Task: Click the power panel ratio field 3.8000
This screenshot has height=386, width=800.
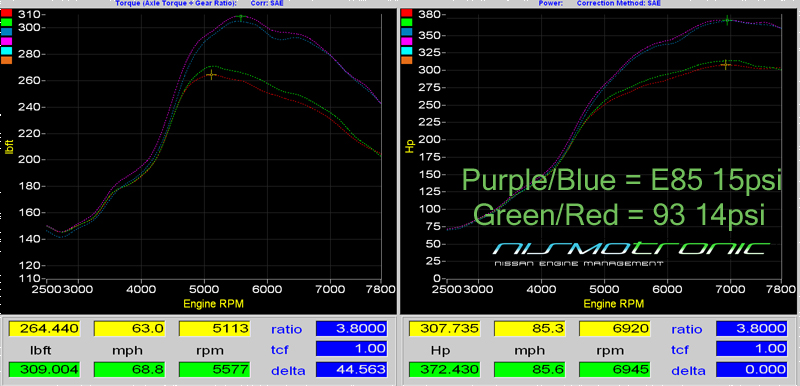Action: [751, 328]
